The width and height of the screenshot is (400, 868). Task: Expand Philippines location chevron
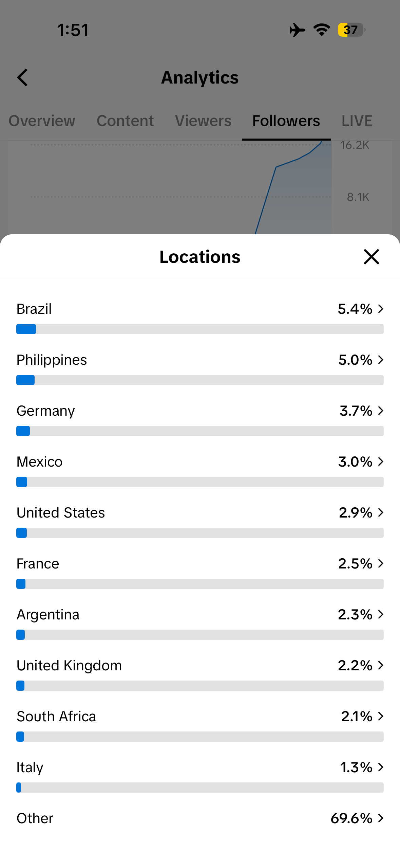pos(381,360)
